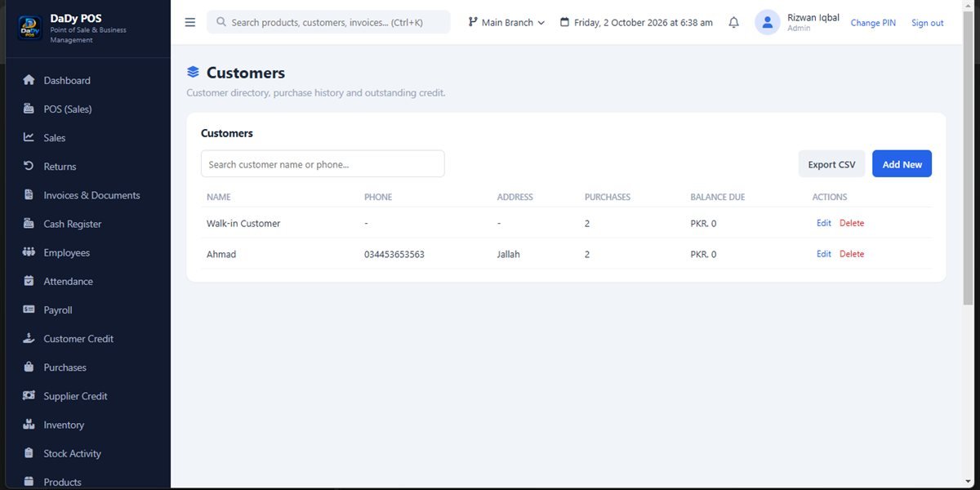
Task: Click the Attendance calendar-check icon
Action: point(29,281)
